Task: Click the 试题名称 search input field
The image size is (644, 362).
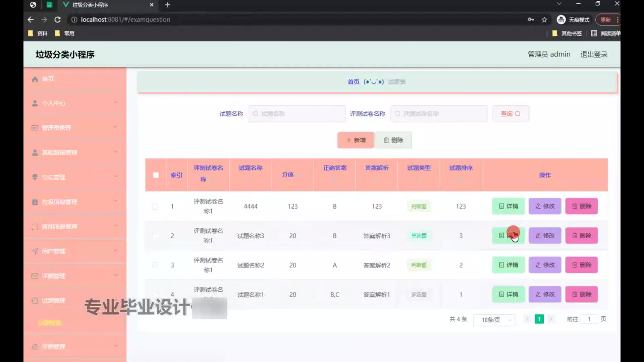Action: [297, 114]
